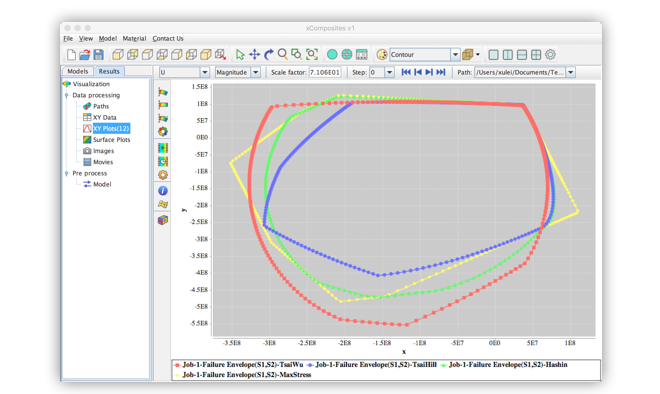Image resolution: width=660 pixels, height=394 pixels.
Task: Select XY Plots(12) in the tree
Action: click(x=111, y=128)
